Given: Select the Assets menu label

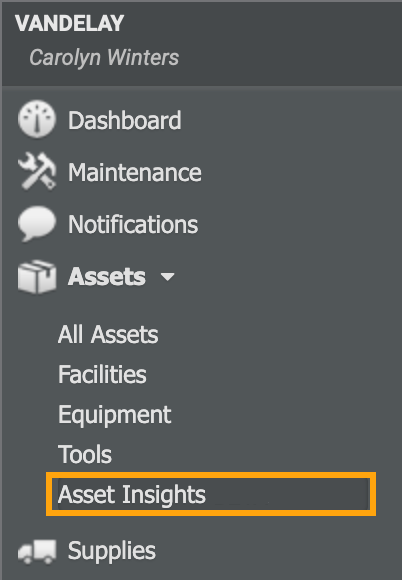Looking at the screenshot, I should [x=107, y=276].
